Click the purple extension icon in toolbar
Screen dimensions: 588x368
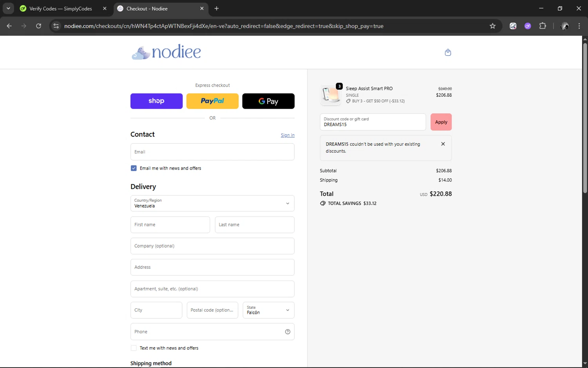click(x=528, y=26)
